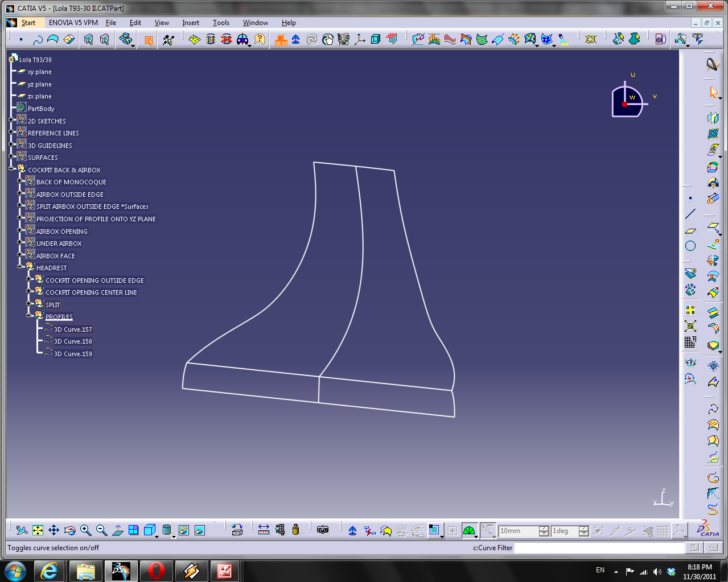Image resolution: width=728 pixels, height=582 pixels.
Task: Select the Plane tool on right toolbar
Action: (x=690, y=230)
